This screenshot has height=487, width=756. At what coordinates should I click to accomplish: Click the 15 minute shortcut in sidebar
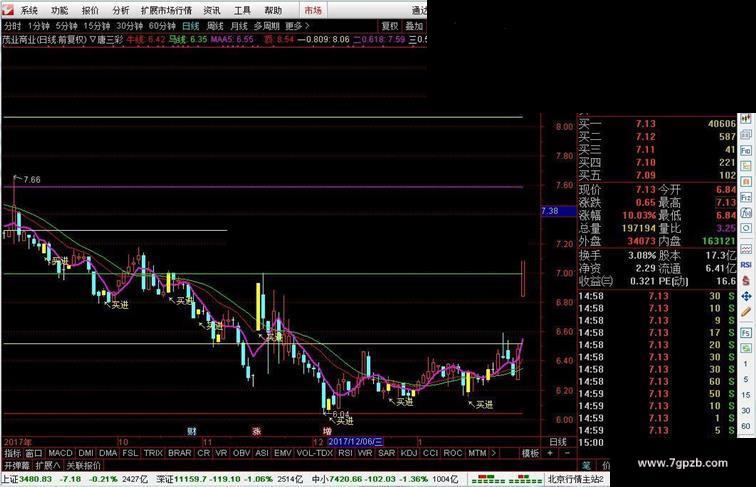[x=746, y=395]
